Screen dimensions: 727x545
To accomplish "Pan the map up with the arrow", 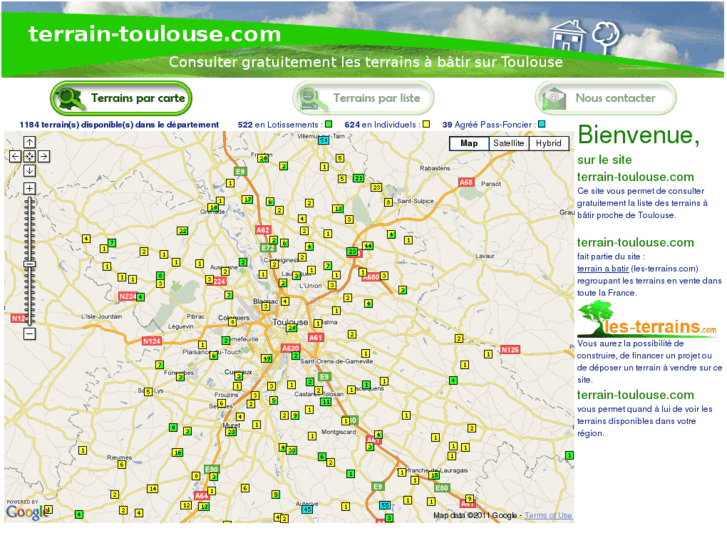I will coord(29,142).
